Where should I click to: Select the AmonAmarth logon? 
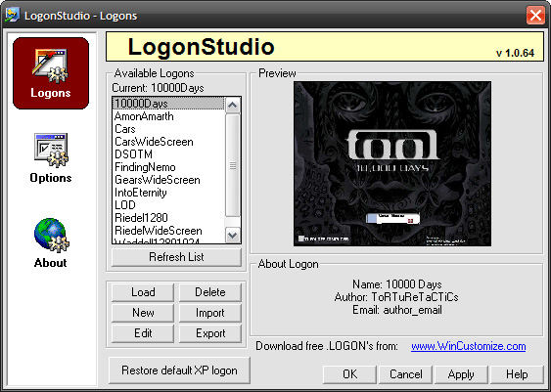point(144,116)
